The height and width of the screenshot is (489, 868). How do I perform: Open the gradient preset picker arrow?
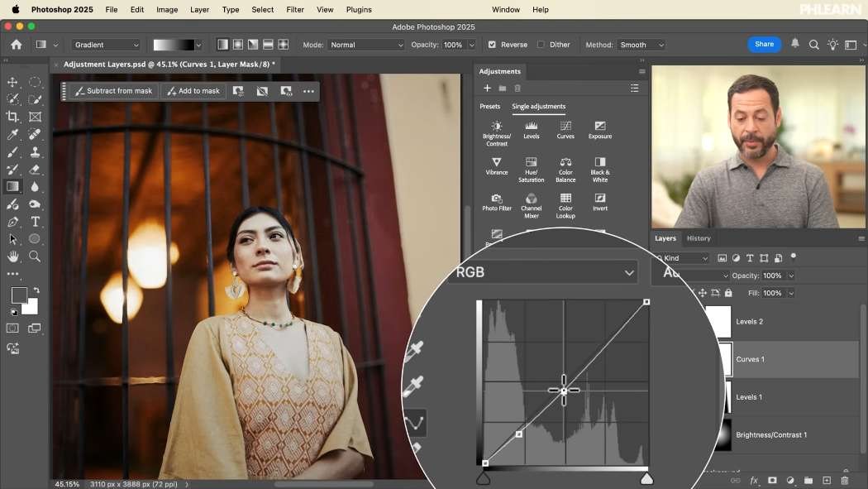tap(198, 45)
